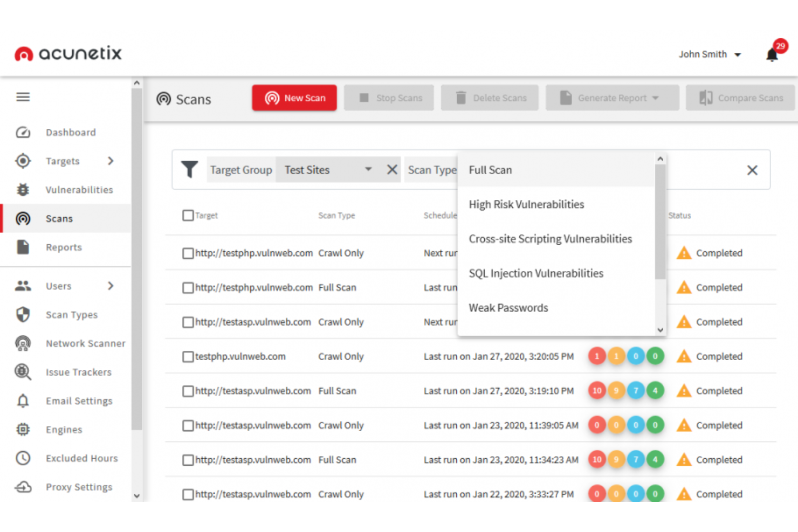798x532 pixels.
Task: Click blue low badge 7 for Jan 27 3:19:10 row
Action: 636,391
